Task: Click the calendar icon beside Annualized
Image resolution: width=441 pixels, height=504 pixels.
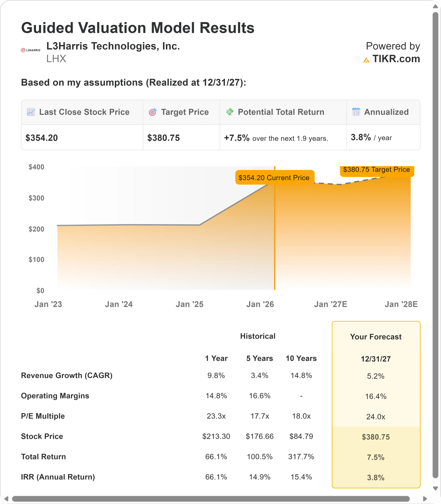Action: point(356,112)
